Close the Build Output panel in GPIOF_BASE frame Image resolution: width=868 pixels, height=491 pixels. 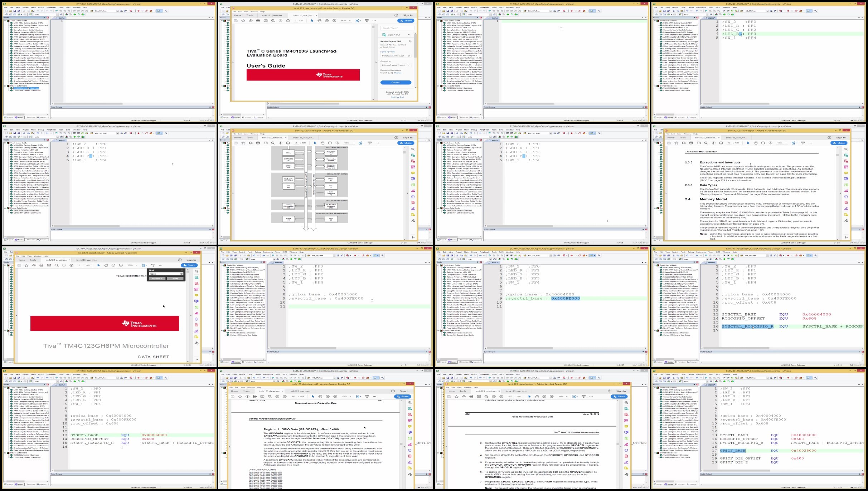pos(863,474)
